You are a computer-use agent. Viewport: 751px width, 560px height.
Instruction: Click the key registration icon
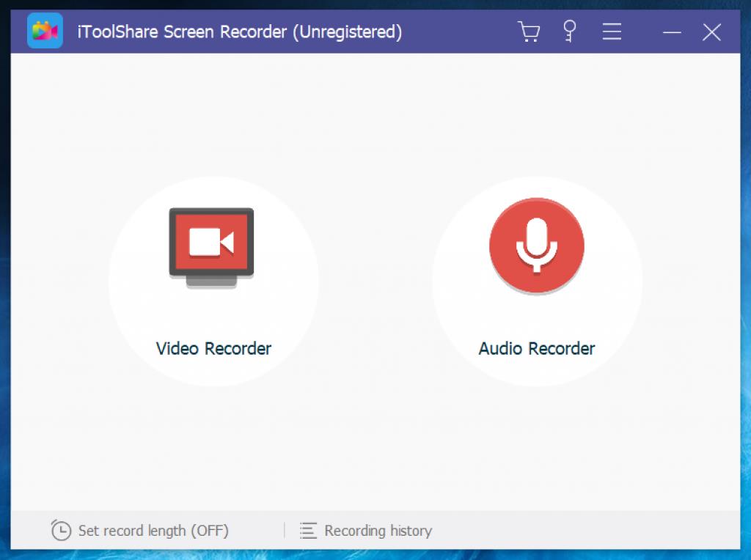click(569, 32)
